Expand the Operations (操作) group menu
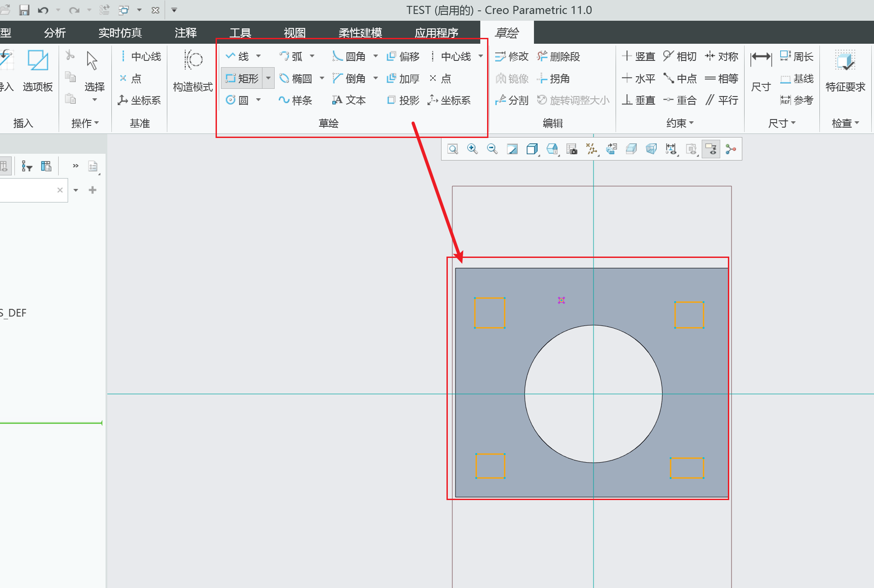This screenshot has height=588, width=874. [85, 123]
